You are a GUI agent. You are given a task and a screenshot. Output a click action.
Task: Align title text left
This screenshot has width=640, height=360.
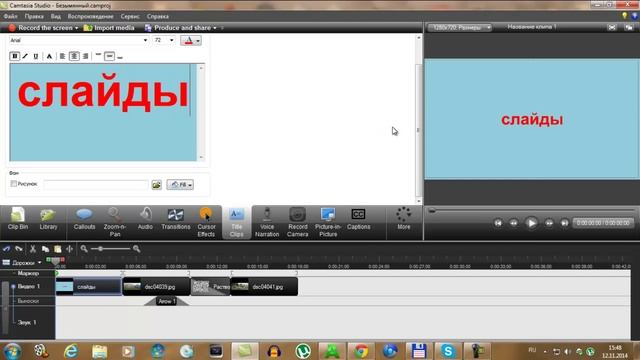coord(62,56)
